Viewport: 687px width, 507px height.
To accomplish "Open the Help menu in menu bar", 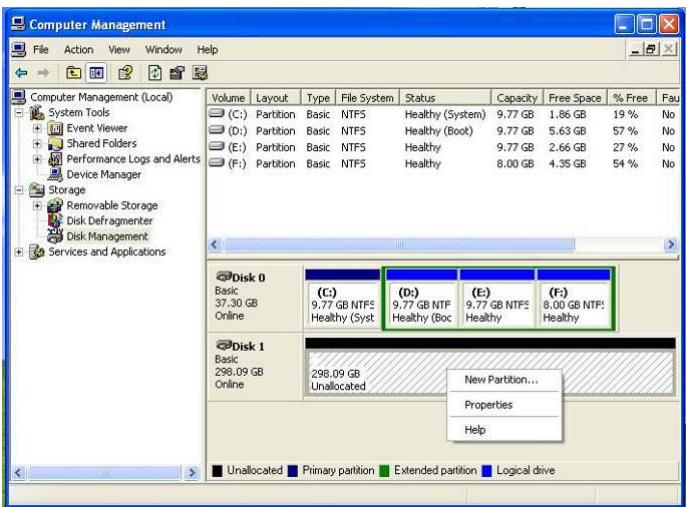I will [x=207, y=50].
